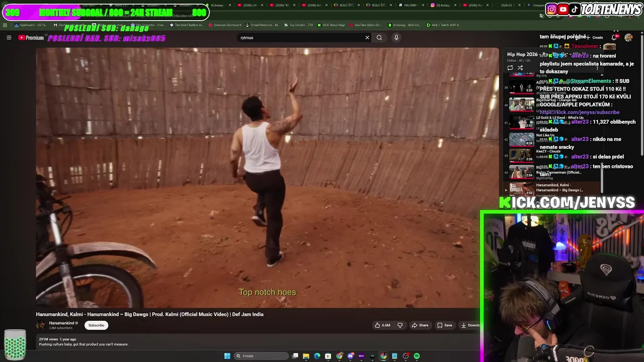Viewport: 644px width, 362px height.
Task: Open the account avatar menu
Action: pyautogui.click(x=628, y=38)
